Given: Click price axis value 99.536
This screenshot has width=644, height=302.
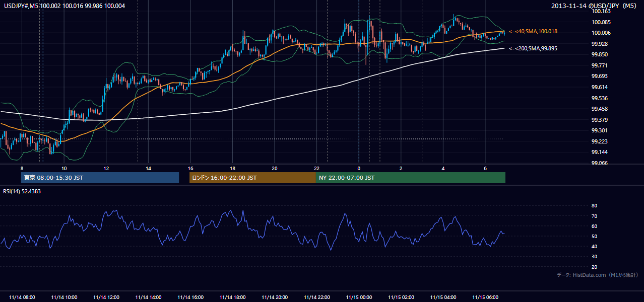Looking at the screenshot, I should 600,98.
